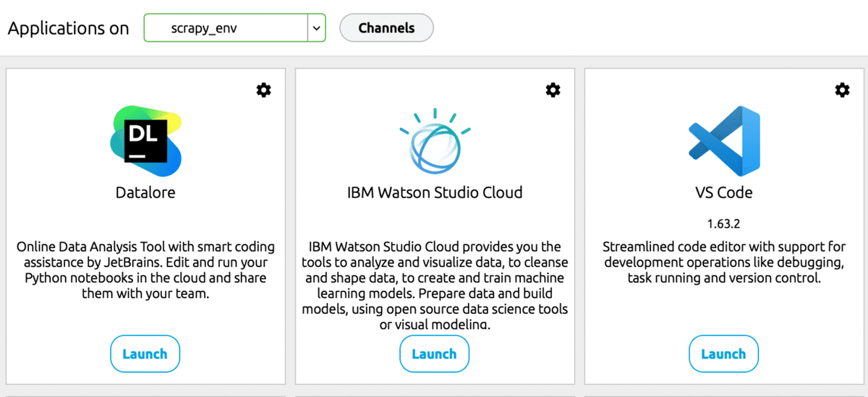Click gear icon on IBM Watson Studio card
Screen dimensions: 868x397
pos(553,90)
